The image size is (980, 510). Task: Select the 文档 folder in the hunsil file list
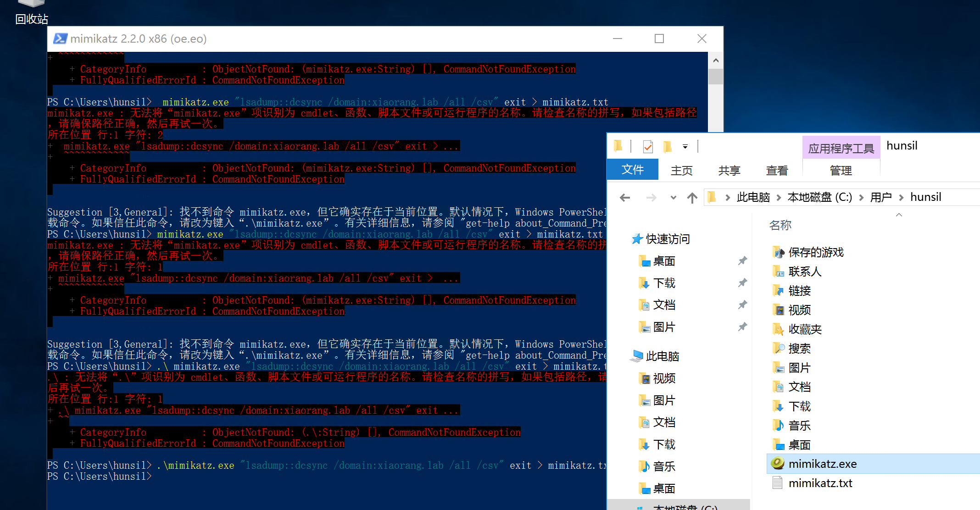point(792,387)
